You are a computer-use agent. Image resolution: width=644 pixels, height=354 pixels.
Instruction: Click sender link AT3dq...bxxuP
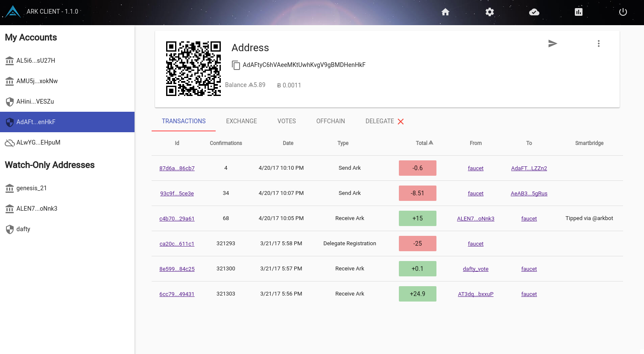pyautogui.click(x=475, y=294)
